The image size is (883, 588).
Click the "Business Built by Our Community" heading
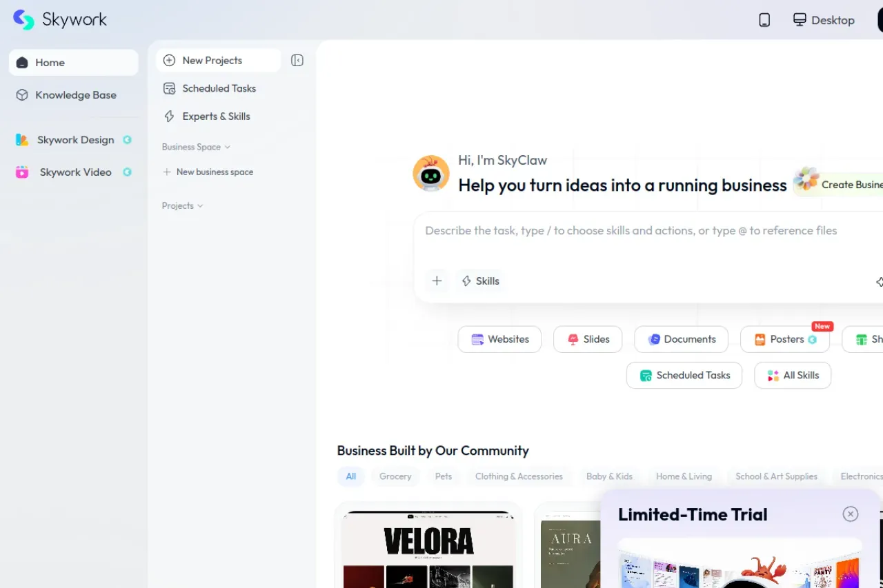click(433, 451)
